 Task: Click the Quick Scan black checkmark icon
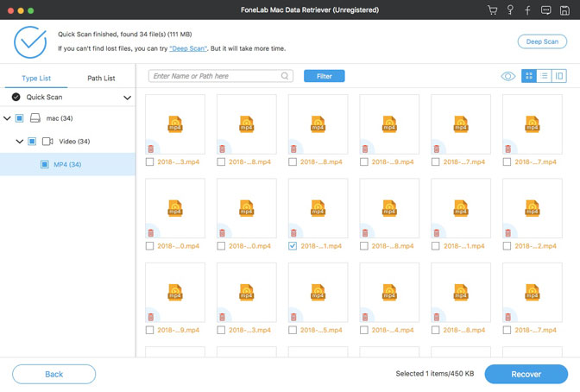point(16,97)
